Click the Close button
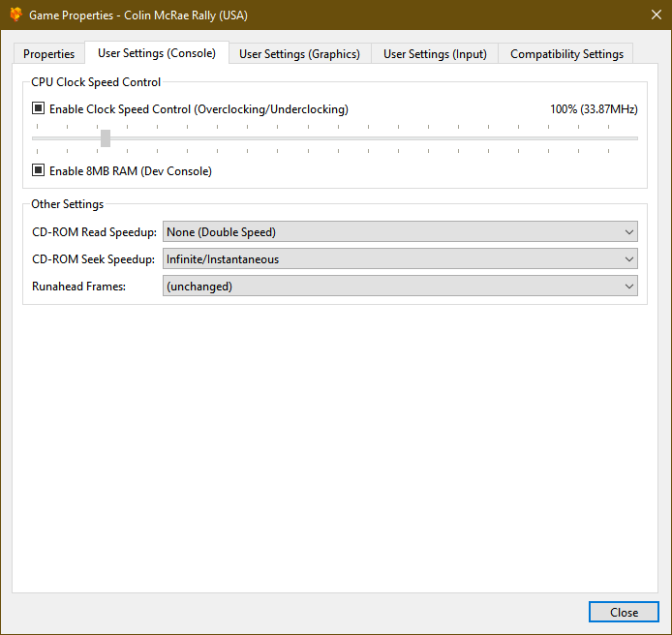Image resolution: width=672 pixels, height=635 pixels. (x=624, y=613)
